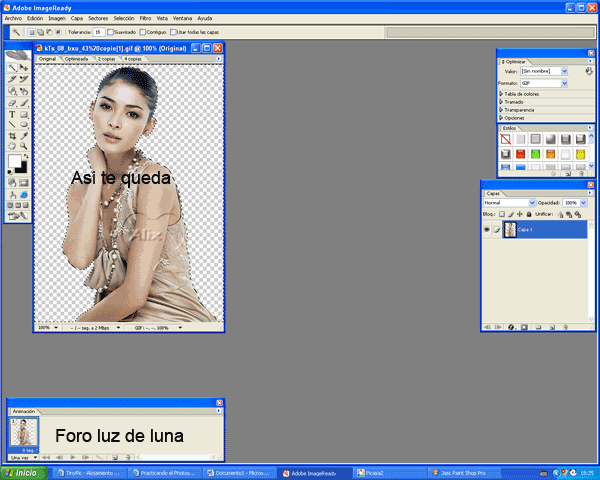Viewport: 600px width, 480px height.
Task: Expand the Transparencia section
Action: [x=501, y=110]
